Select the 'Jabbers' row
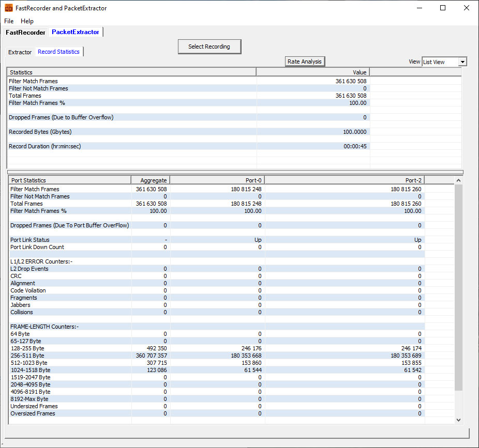This screenshot has height=448, width=479. coord(217,305)
